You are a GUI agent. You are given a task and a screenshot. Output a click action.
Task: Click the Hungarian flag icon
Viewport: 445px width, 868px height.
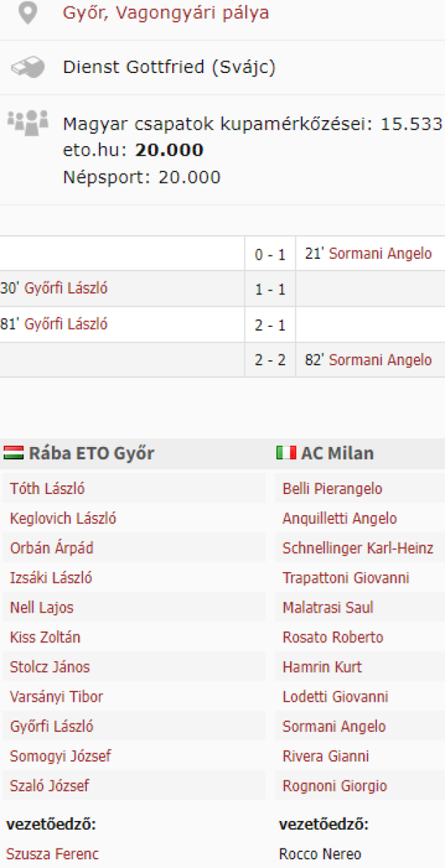14,454
